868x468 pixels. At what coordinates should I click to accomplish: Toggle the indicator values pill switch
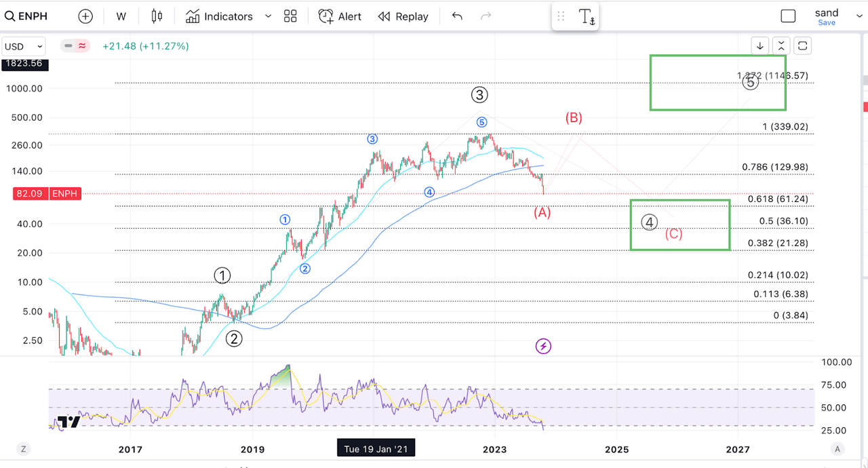point(75,46)
